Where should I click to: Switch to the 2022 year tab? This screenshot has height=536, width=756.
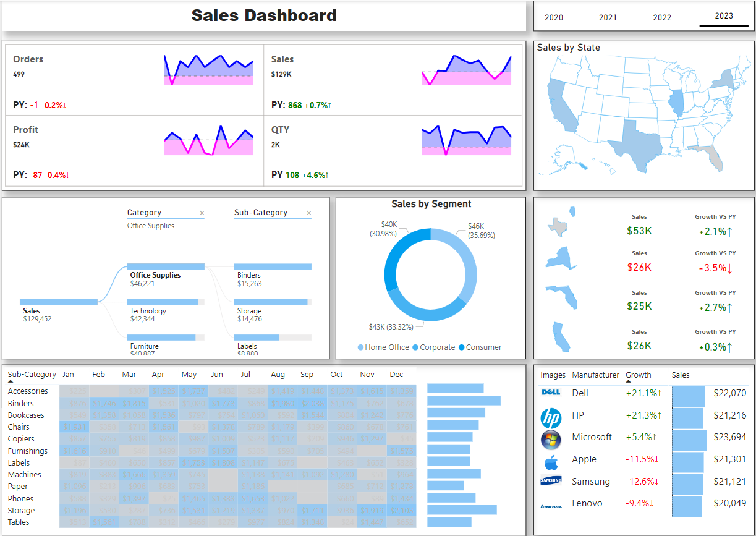click(x=661, y=17)
